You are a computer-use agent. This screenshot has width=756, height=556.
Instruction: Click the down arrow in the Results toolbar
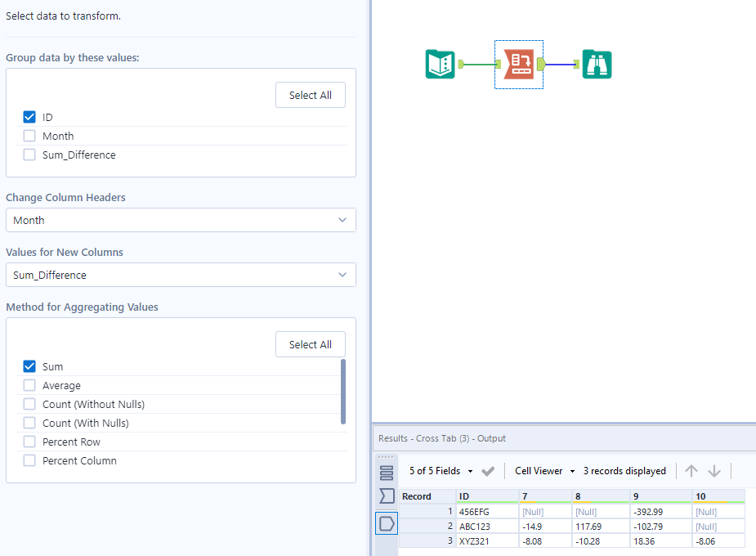click(x=713, y=471)
